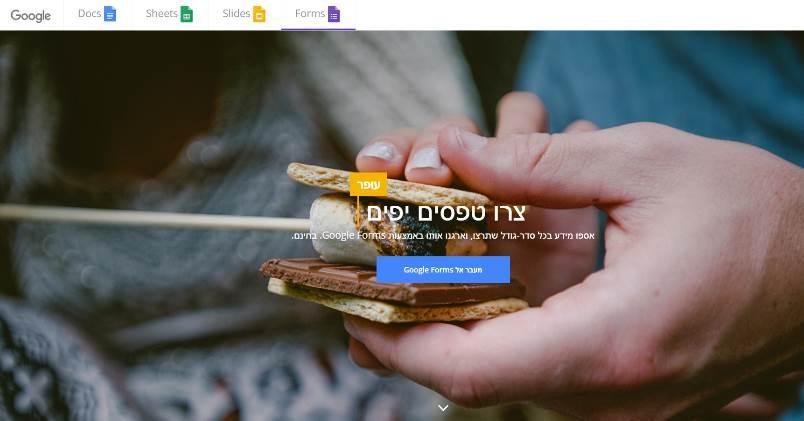
Task: Open the Docs tab label
Action: [x=89, y=14]
